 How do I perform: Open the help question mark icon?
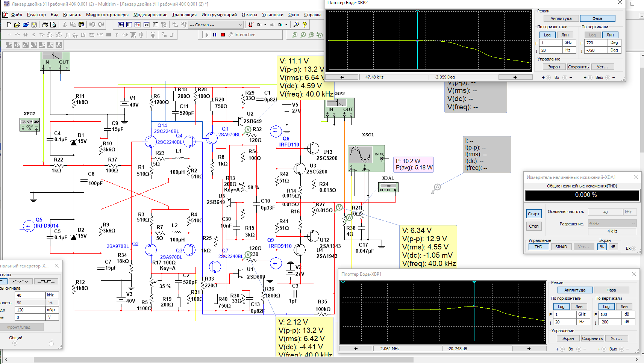pyautogui.click(x=305, y=25)
